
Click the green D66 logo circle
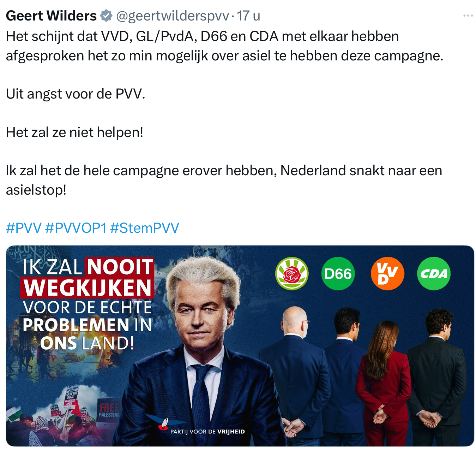(338, 273)
